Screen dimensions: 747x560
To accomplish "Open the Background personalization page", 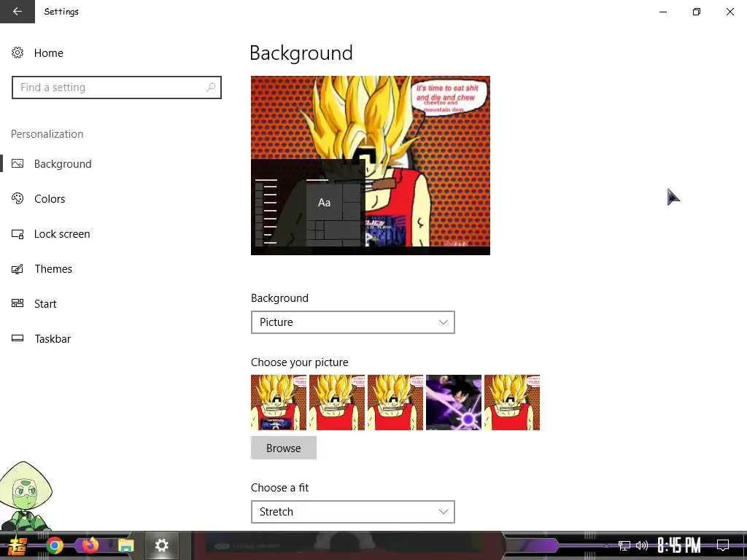I will (x=63, y=164).
